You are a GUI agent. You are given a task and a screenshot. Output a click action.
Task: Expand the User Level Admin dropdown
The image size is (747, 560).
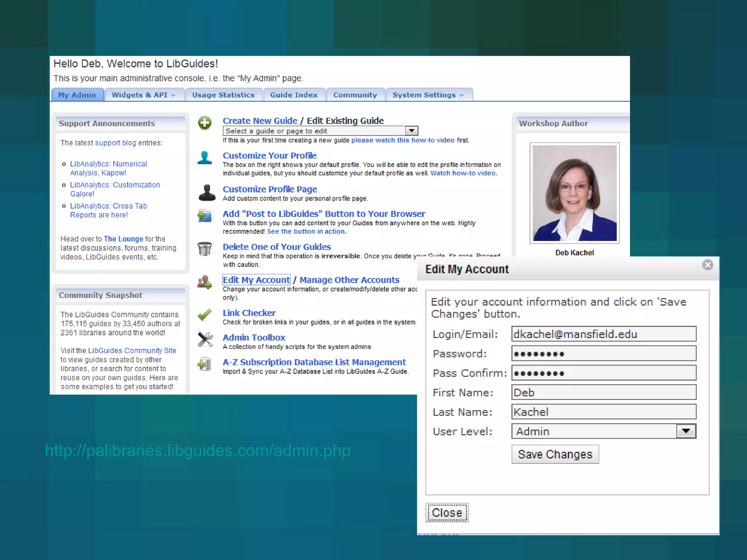pos(686,431)
